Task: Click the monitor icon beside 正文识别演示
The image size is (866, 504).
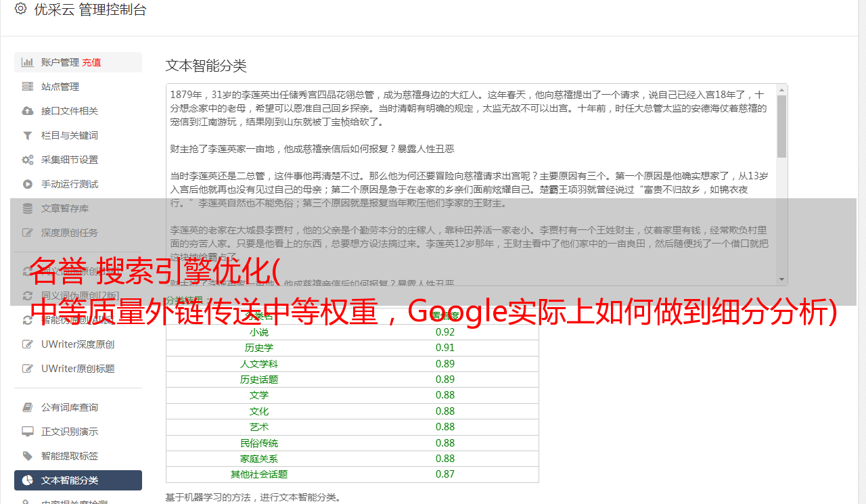Action: [28, 432]
